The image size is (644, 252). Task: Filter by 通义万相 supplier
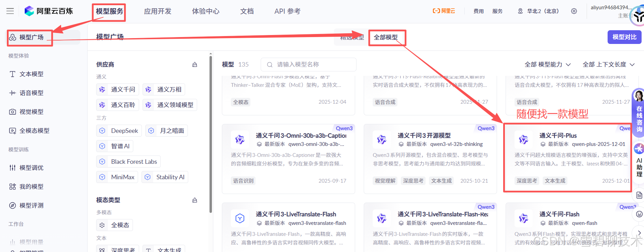[164, 90]
